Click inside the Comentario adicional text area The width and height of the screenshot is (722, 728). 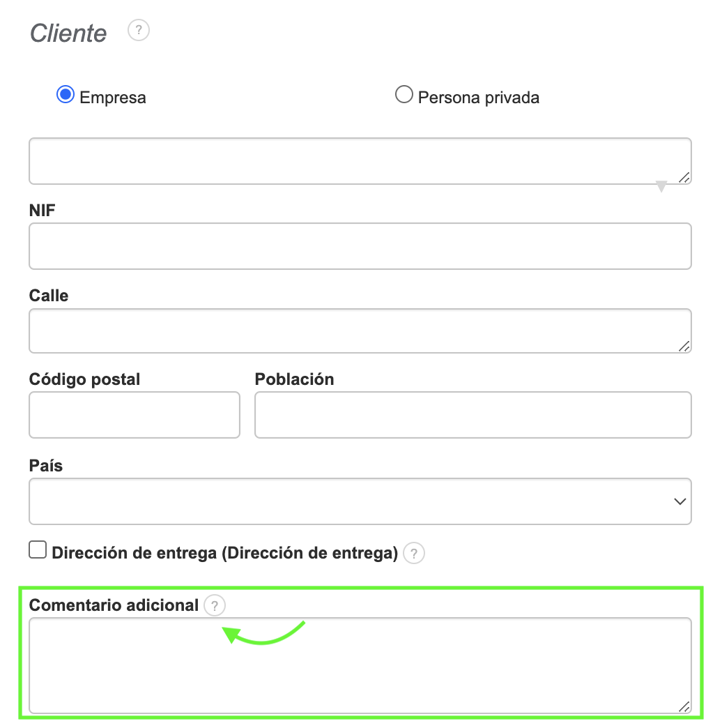tap(360, 665)
